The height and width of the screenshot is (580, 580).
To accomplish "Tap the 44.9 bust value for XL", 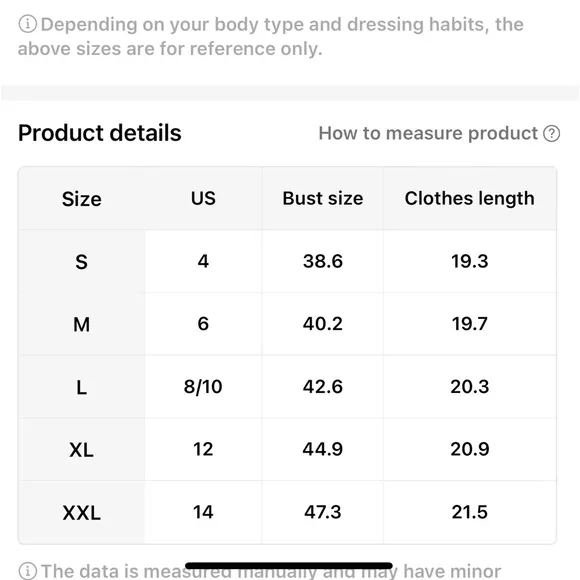I will click(323, 449).
